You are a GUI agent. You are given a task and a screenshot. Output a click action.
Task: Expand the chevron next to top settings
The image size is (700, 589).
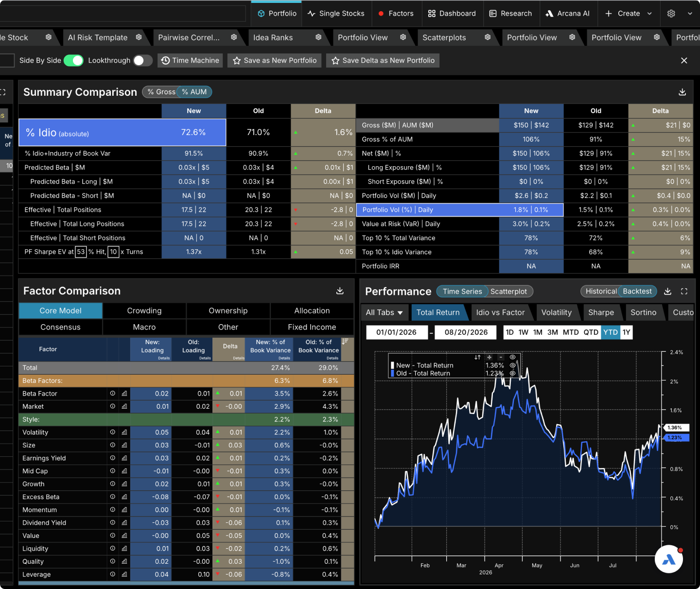tap(690, 14)
